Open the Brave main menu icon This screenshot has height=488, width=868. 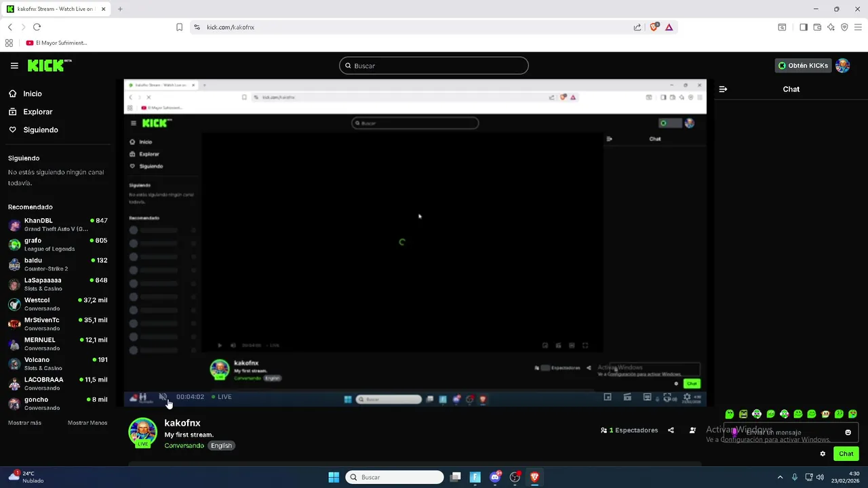[858, 27]
